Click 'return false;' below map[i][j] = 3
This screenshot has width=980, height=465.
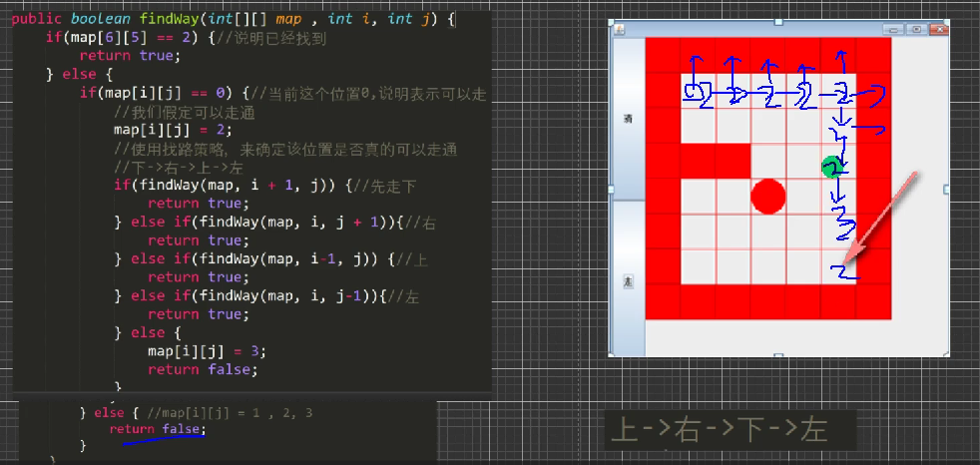pos(203,369)
